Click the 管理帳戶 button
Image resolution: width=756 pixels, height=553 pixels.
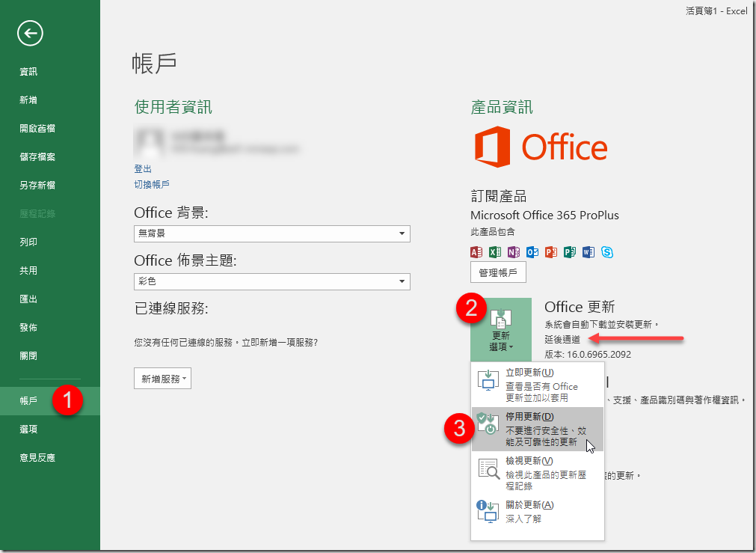click(x=498, y=272)
